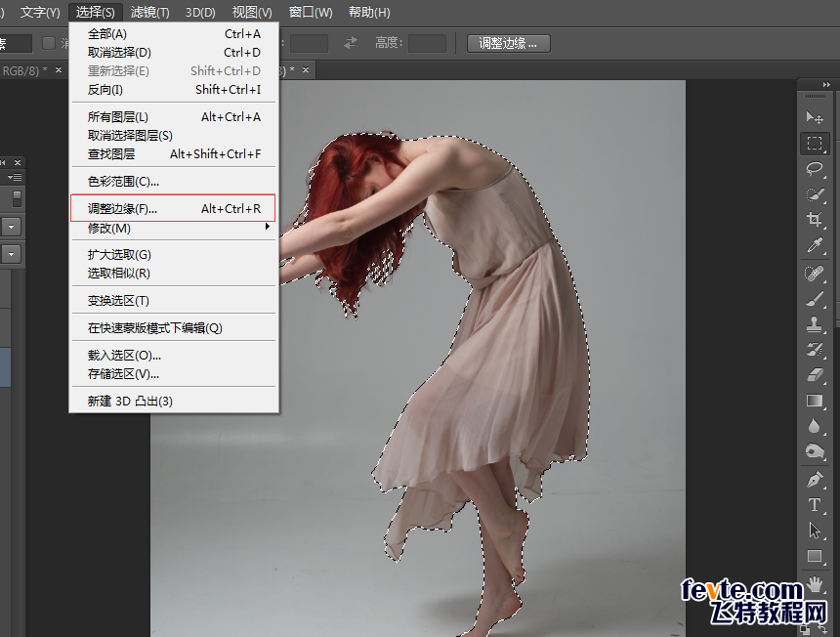Select the Pen tool
840x637 pixels.
tap(814, 480)
